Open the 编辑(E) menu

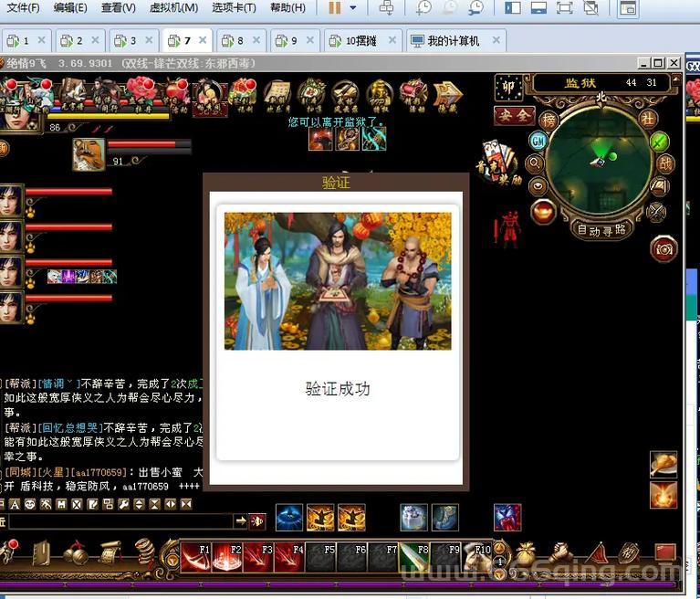point(70,7)
